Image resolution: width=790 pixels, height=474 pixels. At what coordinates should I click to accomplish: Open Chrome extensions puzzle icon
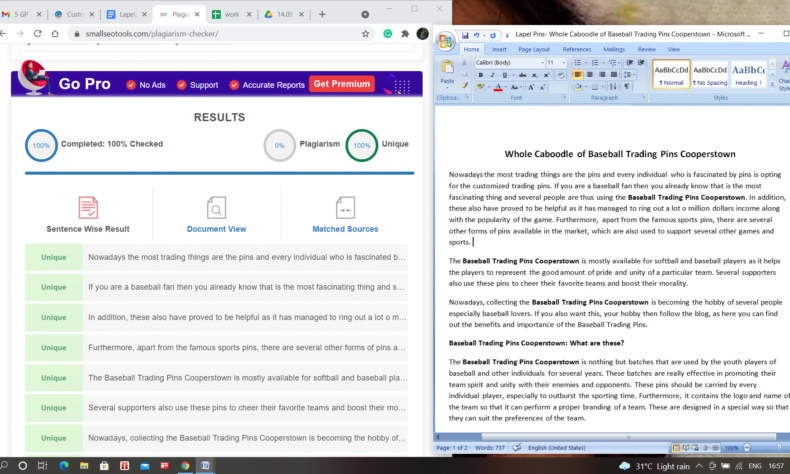click(405, 34)
